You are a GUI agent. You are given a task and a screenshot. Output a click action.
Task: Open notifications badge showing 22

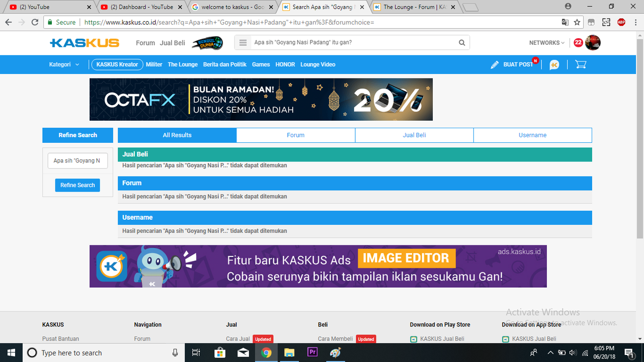point(578,43)
